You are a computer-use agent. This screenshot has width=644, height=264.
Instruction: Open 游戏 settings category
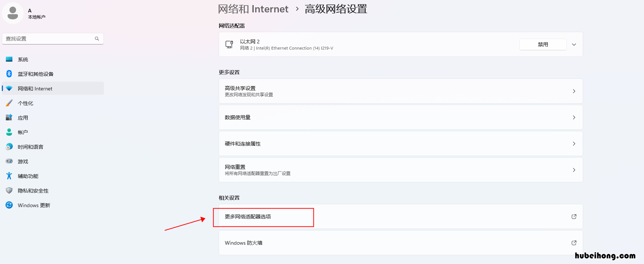[x=53, y=161]
